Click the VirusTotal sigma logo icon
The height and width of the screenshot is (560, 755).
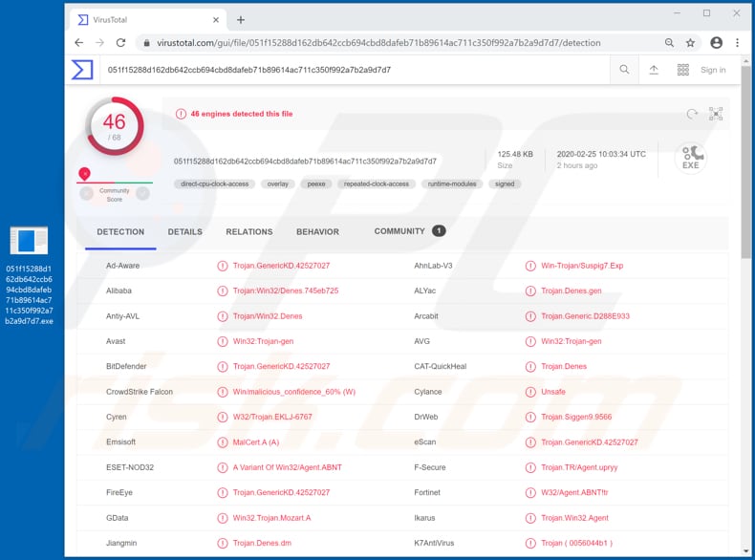82,70
